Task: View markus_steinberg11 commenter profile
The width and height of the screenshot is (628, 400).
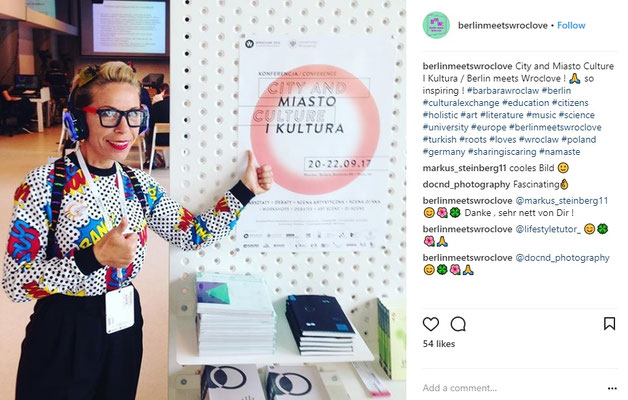Action: tap(465, 168)
